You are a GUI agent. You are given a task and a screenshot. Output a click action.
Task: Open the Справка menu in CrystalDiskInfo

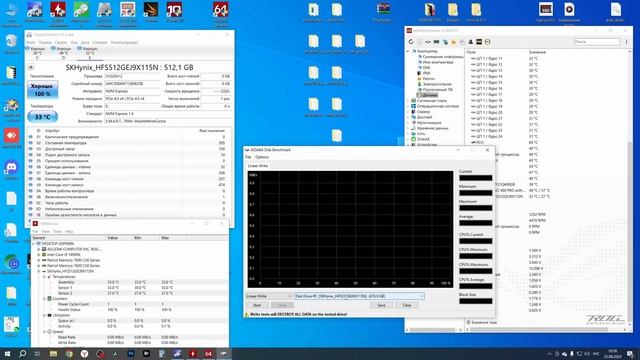click(100, 42)
